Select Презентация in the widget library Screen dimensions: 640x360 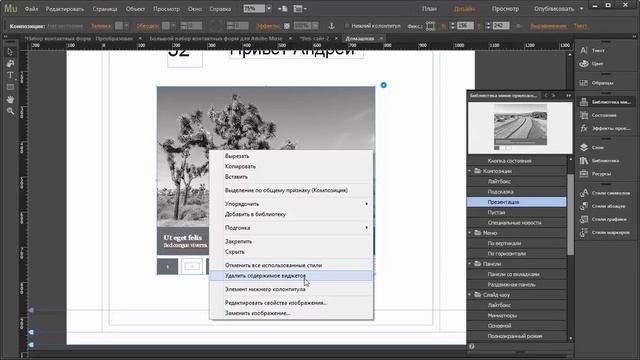click(x=517, y=202)
